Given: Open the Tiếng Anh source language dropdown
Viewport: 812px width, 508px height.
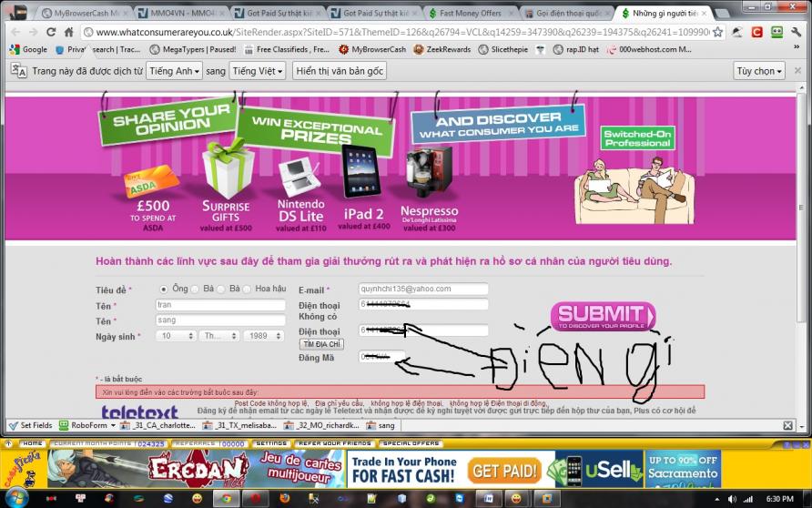Looking at the screenshot, I should 175,71.
